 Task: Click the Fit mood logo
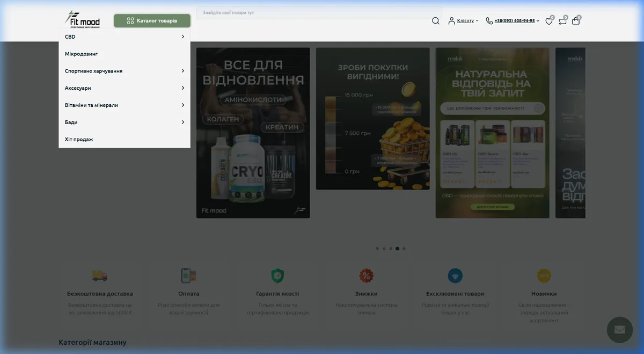[83, 20]
